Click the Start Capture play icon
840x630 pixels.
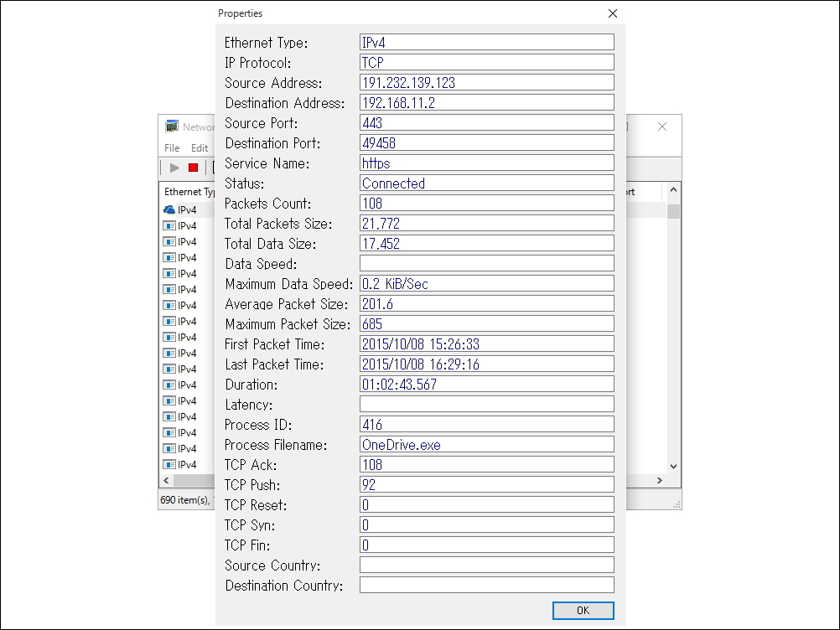174,168
